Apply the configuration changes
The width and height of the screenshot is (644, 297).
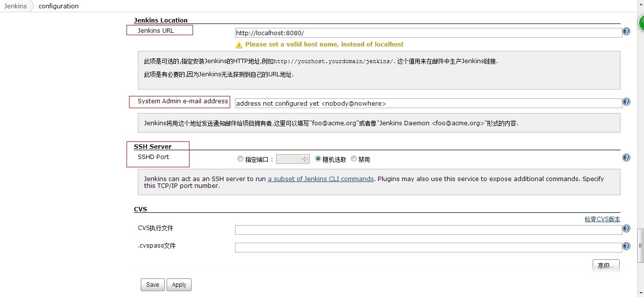pos(179,285)
